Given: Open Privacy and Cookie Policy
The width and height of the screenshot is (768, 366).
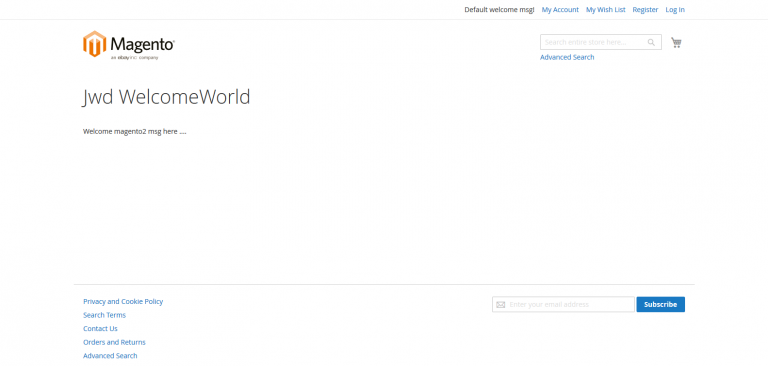Looking at the screenshot, I should click(x=123, y=301).
